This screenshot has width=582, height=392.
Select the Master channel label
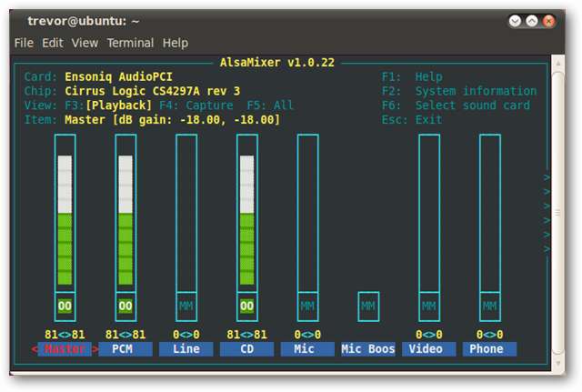pos(65,349)
